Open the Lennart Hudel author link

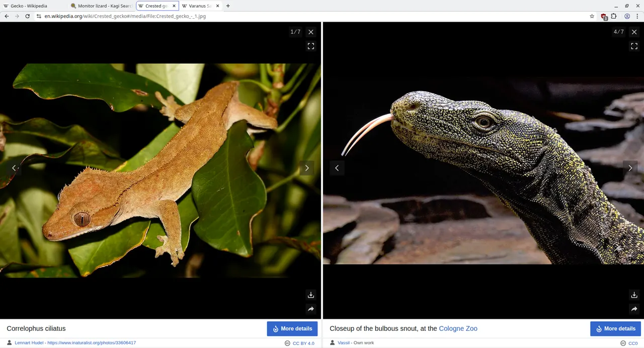(30, 343)
